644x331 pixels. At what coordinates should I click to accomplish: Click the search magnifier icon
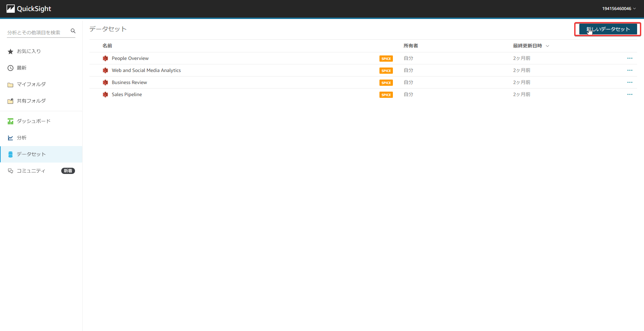point(73,31)
